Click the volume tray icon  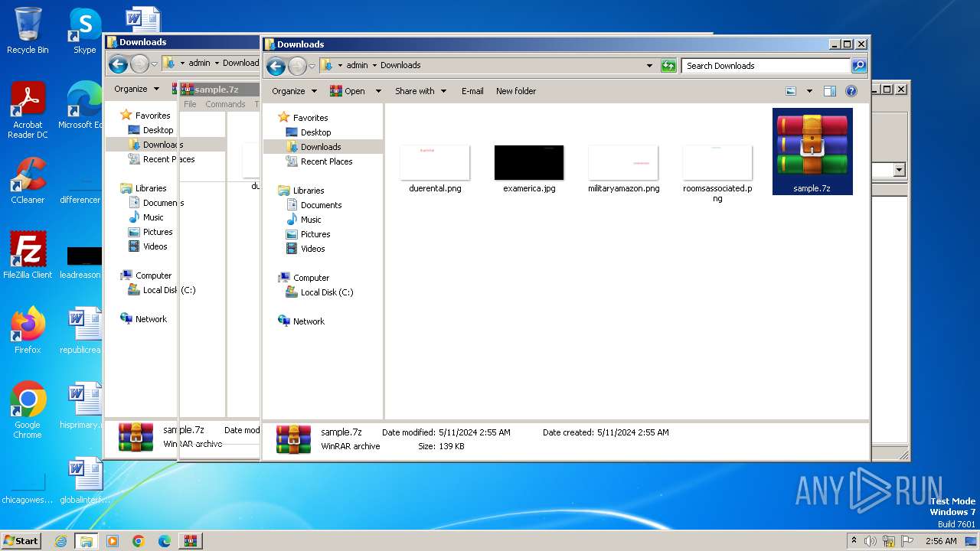[871, 541]
